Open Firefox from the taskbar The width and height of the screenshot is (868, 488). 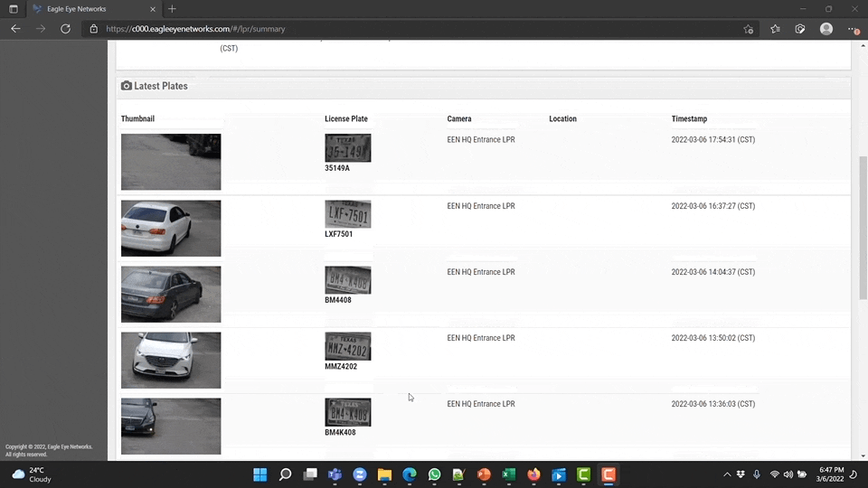[533, 474]
